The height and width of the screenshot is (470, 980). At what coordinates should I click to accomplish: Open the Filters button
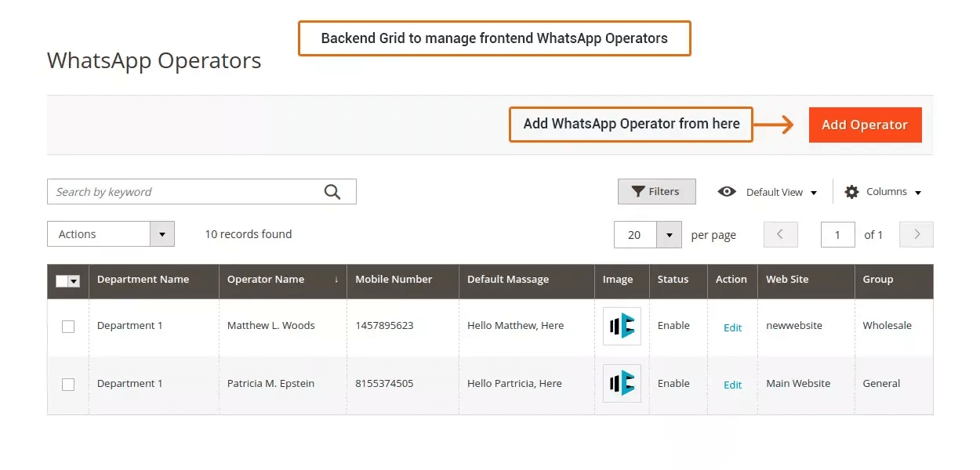pos(656,192)
